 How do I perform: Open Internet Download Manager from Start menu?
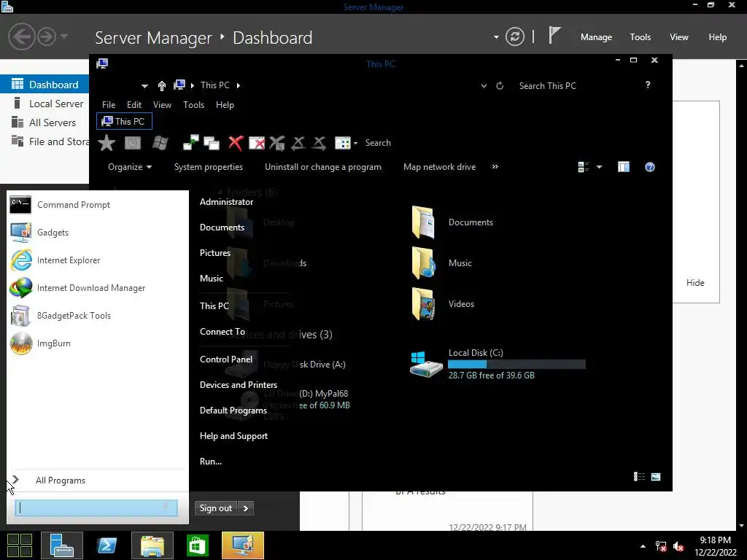tap(98, 287)
